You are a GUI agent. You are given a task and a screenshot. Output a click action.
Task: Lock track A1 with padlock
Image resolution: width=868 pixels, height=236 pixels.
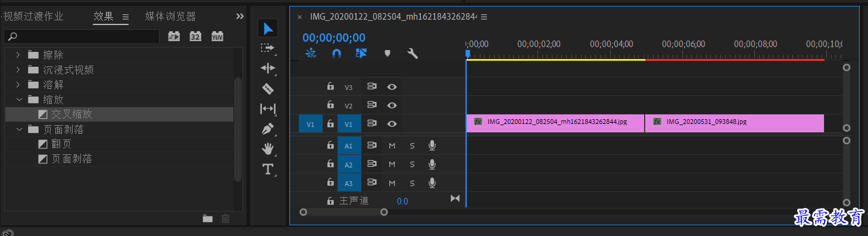pyautogui.click(x=330, y=145)
